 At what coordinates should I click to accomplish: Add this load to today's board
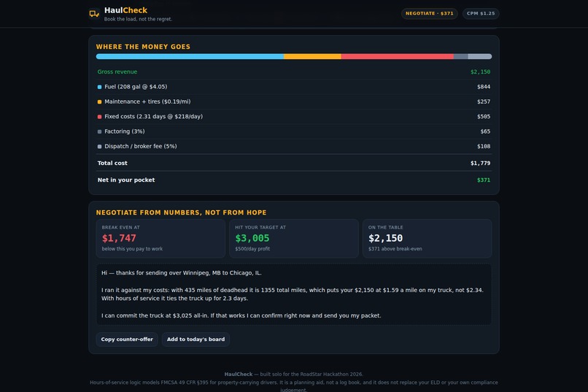(x=196, y=339)
